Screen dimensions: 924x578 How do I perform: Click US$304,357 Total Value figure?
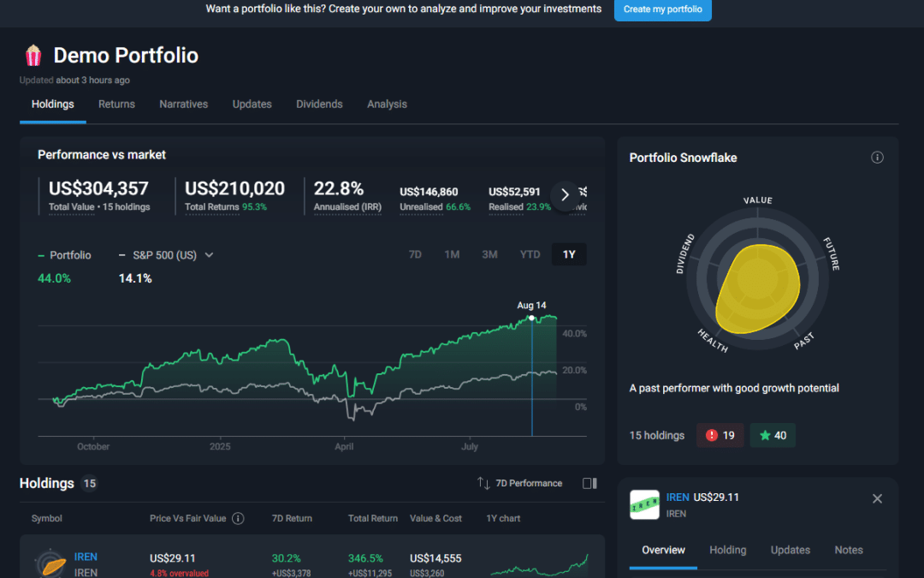click(98, 188)
